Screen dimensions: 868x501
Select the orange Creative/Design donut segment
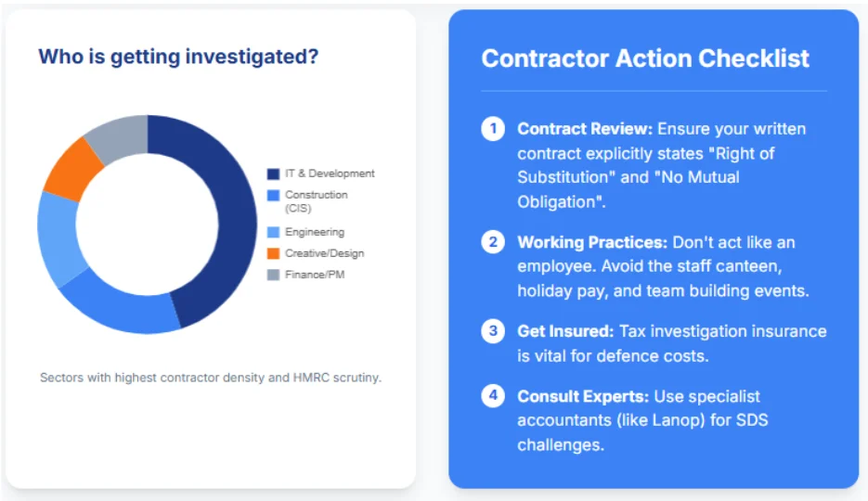pos(74,171)
